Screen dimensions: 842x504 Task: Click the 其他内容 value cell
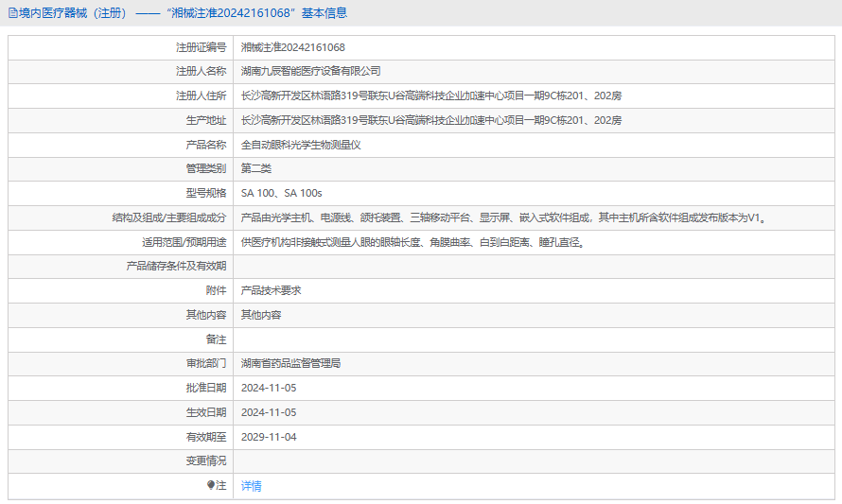[260, 315]
